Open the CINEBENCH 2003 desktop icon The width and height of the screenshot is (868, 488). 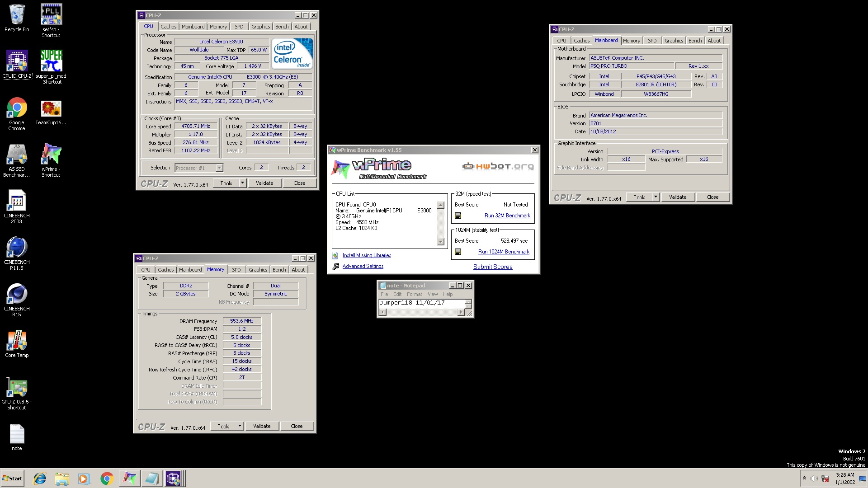pyautogui.click(x=17, y=207)
